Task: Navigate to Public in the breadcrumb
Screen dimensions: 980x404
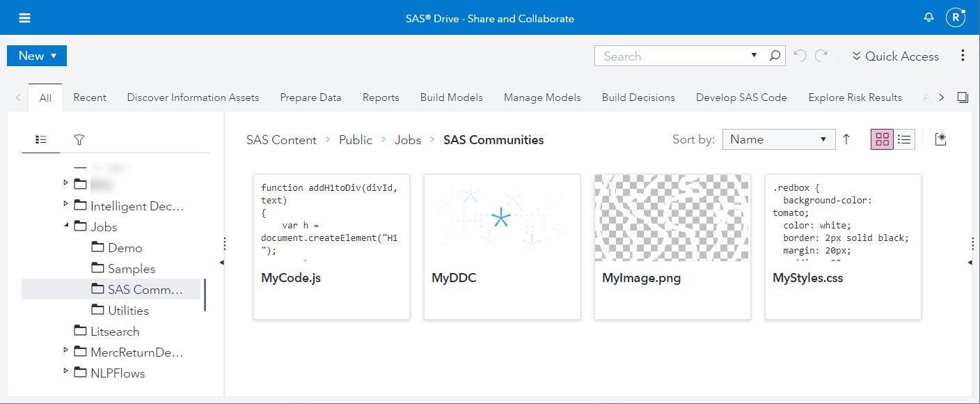Action: click(x=355, y=140)
